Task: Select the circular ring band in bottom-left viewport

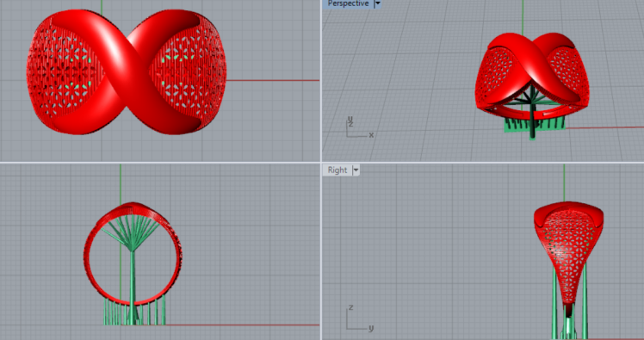Action: click(x=133, y=254)
